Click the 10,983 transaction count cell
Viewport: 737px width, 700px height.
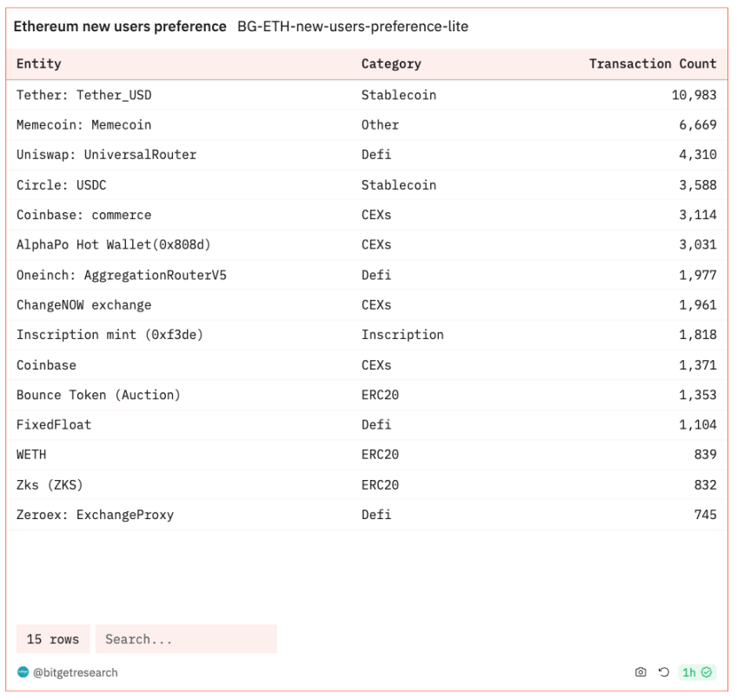[694, 95]
